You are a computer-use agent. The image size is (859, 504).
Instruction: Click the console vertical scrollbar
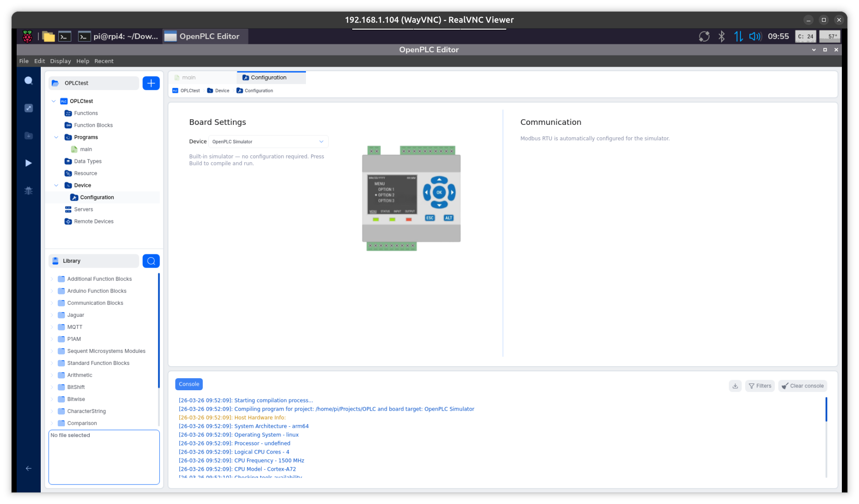coord(826,410)
